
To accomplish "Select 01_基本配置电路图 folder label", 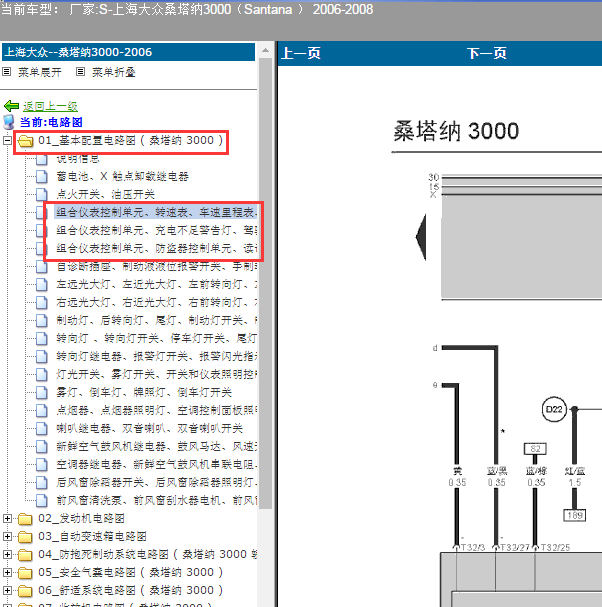I will pos(130,140).
